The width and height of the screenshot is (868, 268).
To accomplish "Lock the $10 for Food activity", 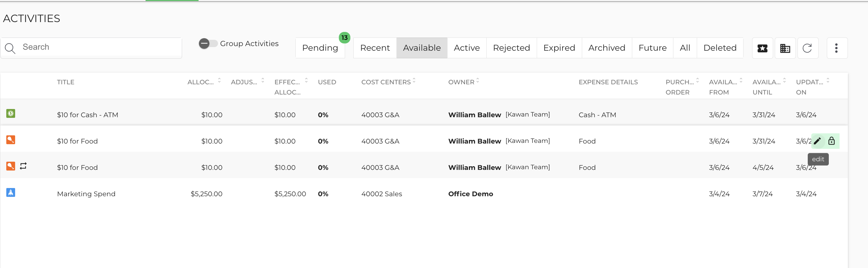I will [x=831, y=141].
